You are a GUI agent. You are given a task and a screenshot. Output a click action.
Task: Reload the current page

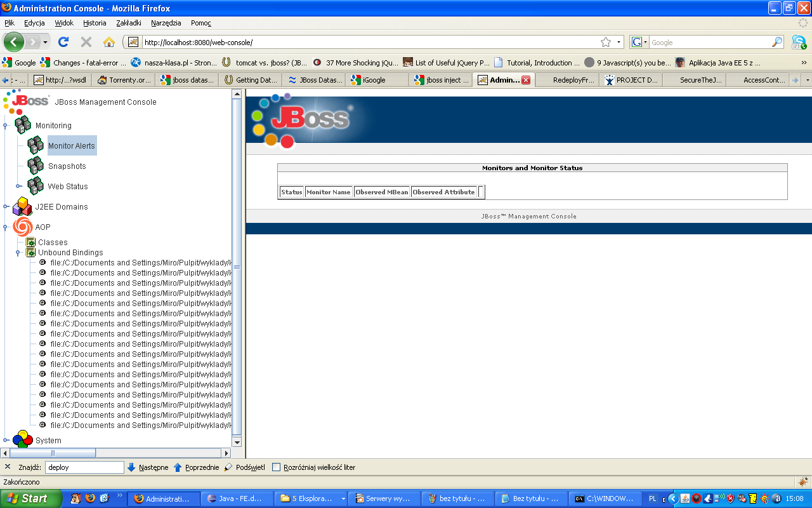(x=63, y=42)
